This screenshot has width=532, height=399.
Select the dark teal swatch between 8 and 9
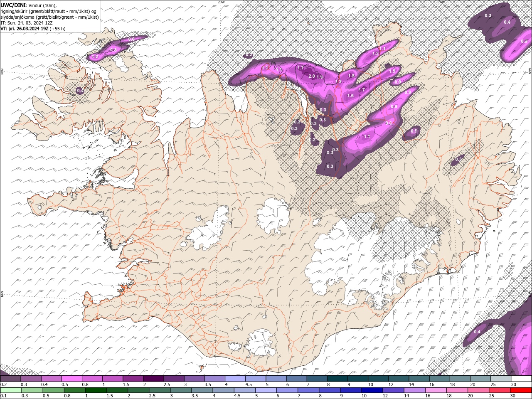point(337,379)
